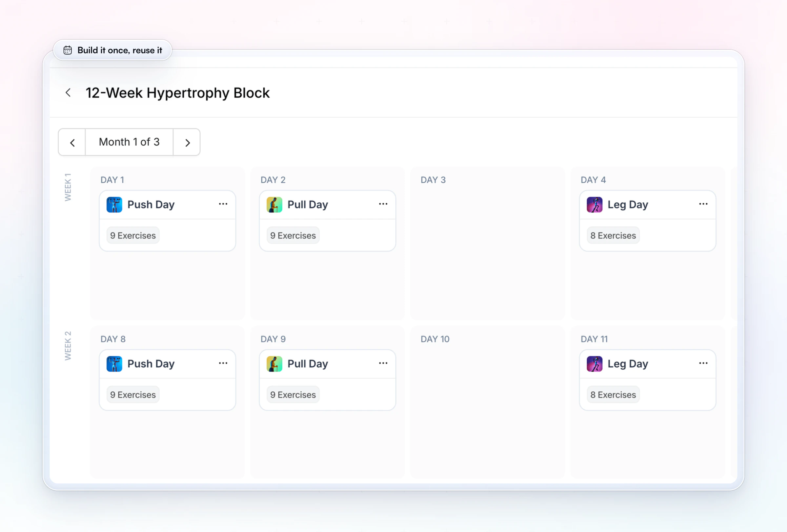
Task: Open options menu for Day 4 Leg Day
Action: (703, 204)
